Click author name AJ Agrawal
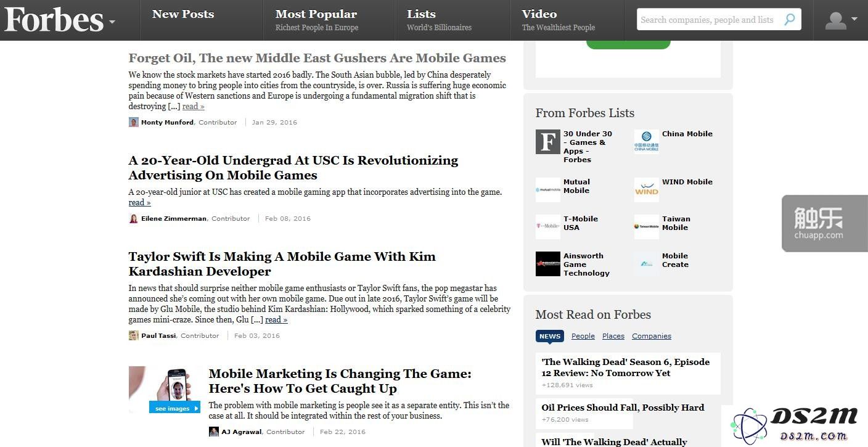This screenshot has width=868, height=447. point(242,432)
